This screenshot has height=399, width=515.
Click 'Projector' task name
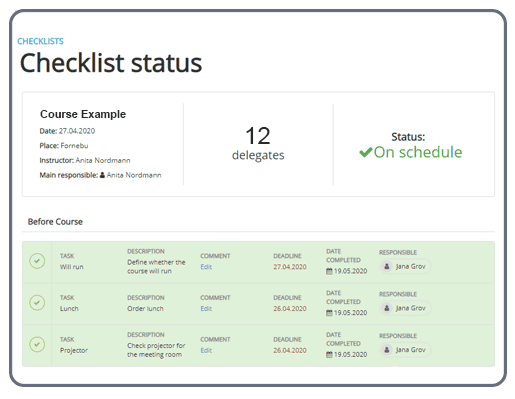(x=74, y=350)
